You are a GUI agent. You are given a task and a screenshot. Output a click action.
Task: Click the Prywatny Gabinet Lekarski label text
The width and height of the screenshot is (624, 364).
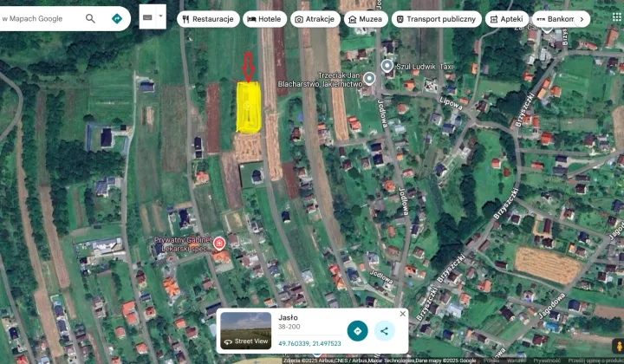pos(183,244)
